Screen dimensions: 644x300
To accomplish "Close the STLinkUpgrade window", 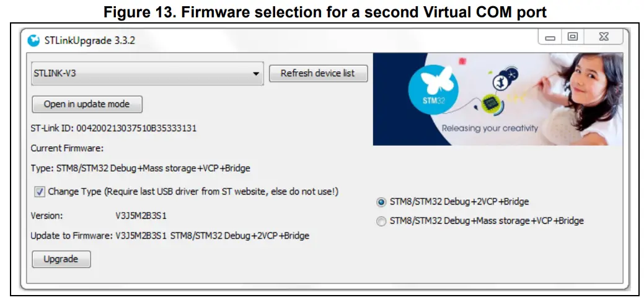I will pos(603,37).
